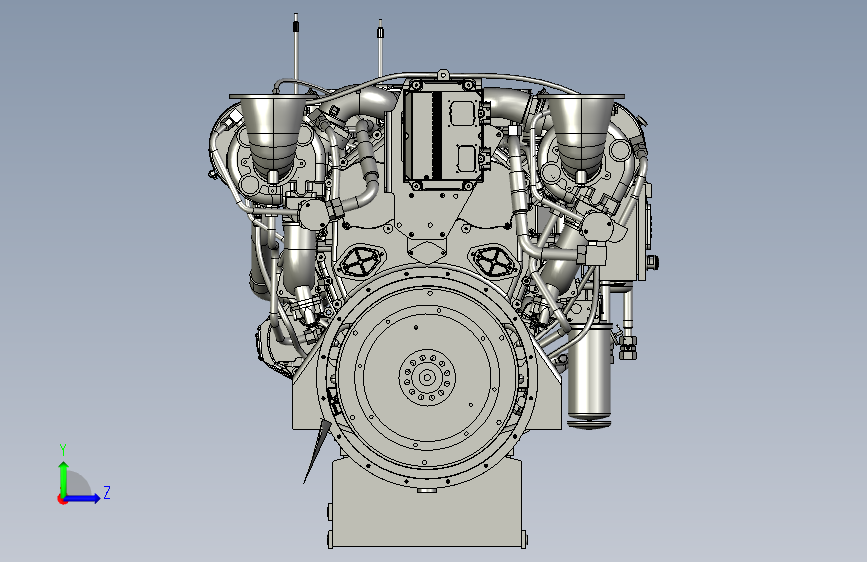Select the left conical intake funnel
867x562 pixels.
273,136
